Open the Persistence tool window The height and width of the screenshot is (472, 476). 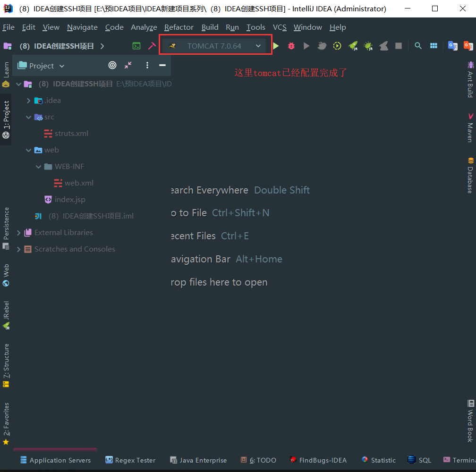coord(6,228)
